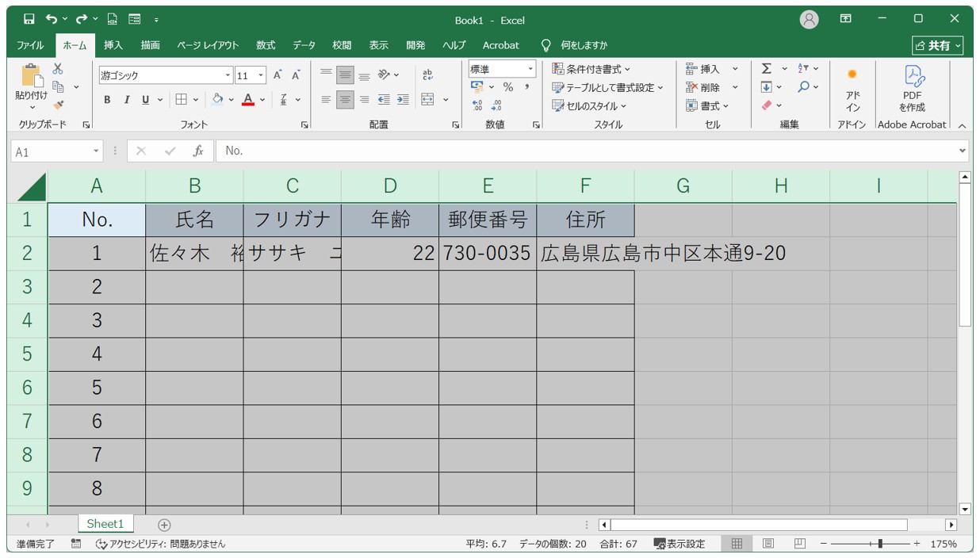Click the 何をしますか search box

576,45
